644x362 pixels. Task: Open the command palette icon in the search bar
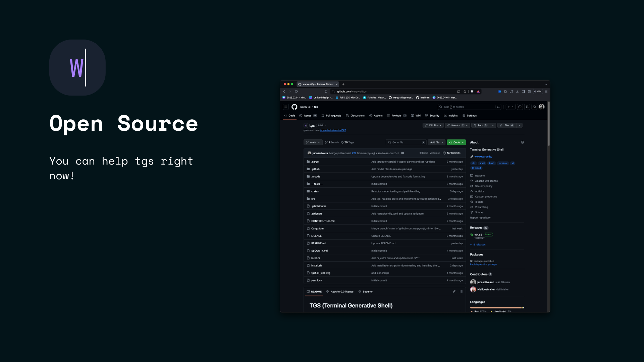(x=498, y=107)
